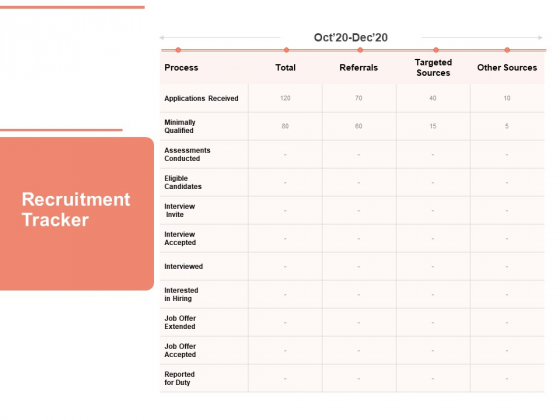This screenshot has height=420, width=560.
Task: Select the Oct'20-Dec'20 period heading
Action: [x=350, y=38]
